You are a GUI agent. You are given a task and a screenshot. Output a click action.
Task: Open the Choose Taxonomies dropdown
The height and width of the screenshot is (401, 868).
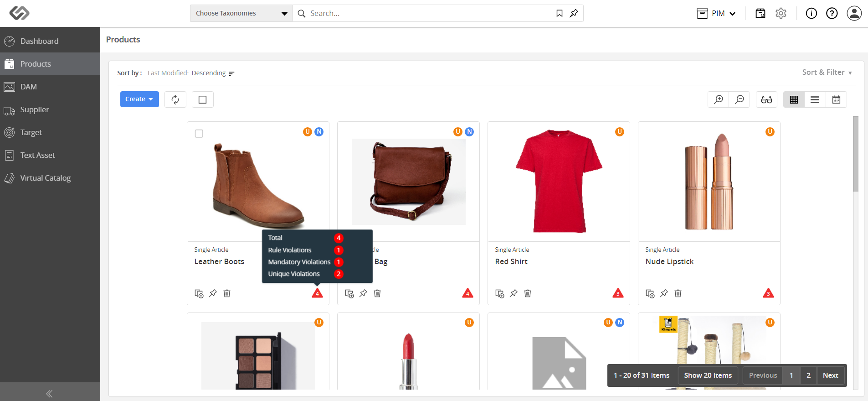pos(241,13)
